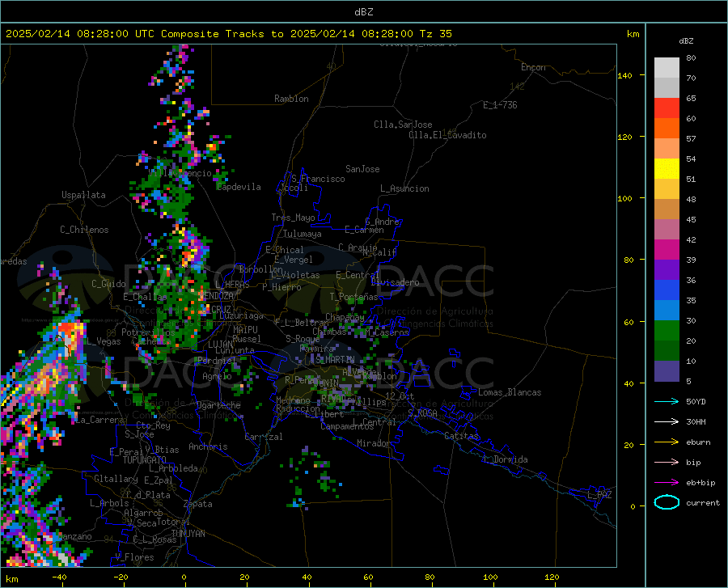This screenshot has height=588, width=728.
Task: Select the mauve 42-45 dBZ swatch
Action: 667,230
